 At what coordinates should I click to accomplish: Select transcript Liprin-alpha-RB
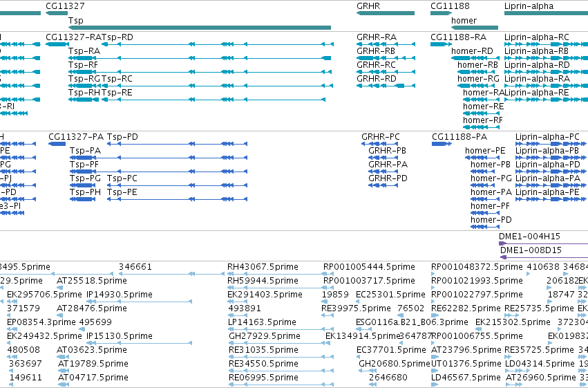[536, 51]
